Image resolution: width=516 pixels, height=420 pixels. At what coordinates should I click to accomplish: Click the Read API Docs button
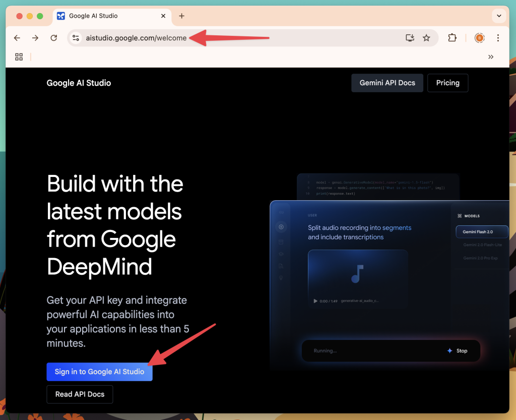(x=80, y=394)
